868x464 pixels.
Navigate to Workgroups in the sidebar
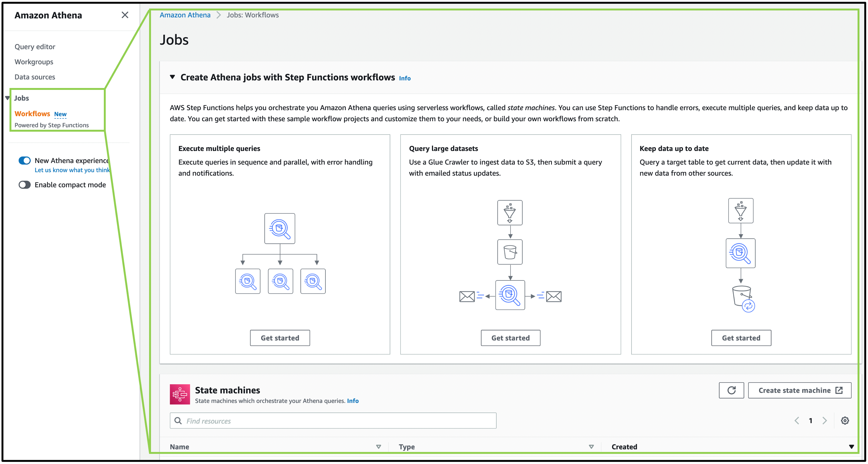pos(34,62)
